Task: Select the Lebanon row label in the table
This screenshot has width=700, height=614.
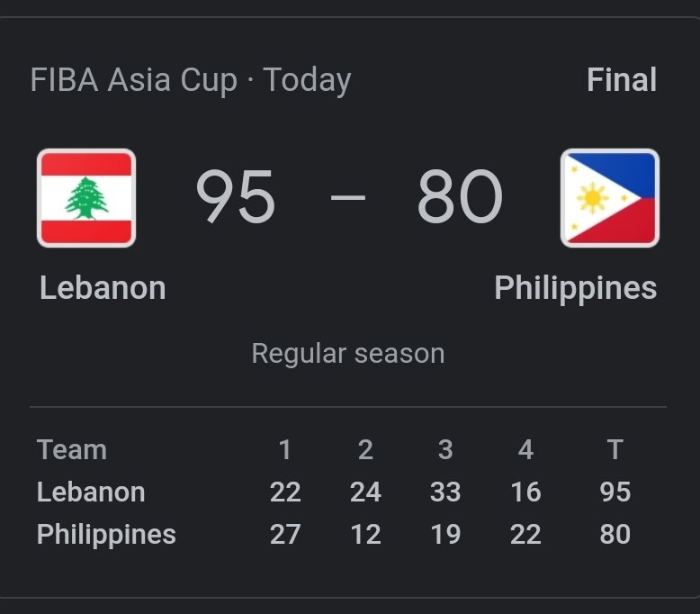Action: coord(91,492)
